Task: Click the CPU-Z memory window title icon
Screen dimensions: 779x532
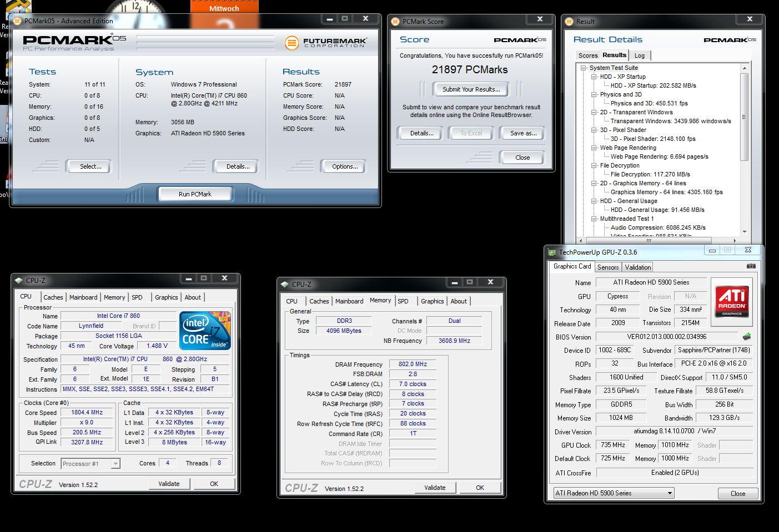Action: coord(285,284)
